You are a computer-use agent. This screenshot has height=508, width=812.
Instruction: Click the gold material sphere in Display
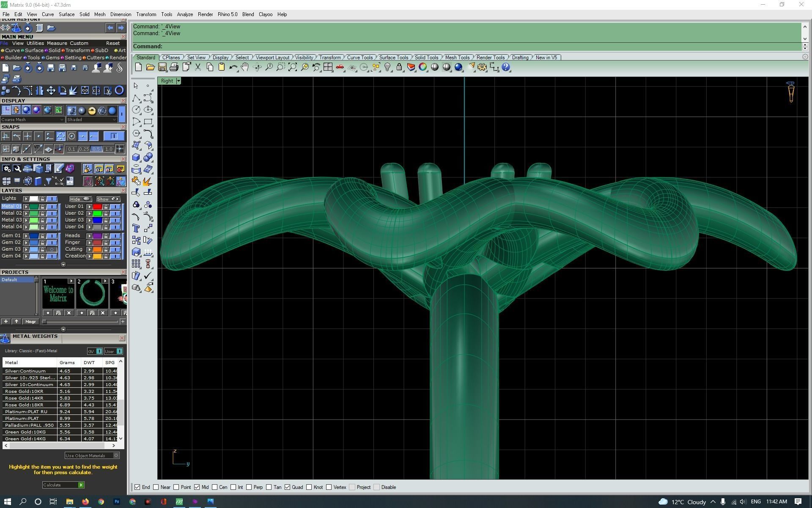tap(92, 110)
